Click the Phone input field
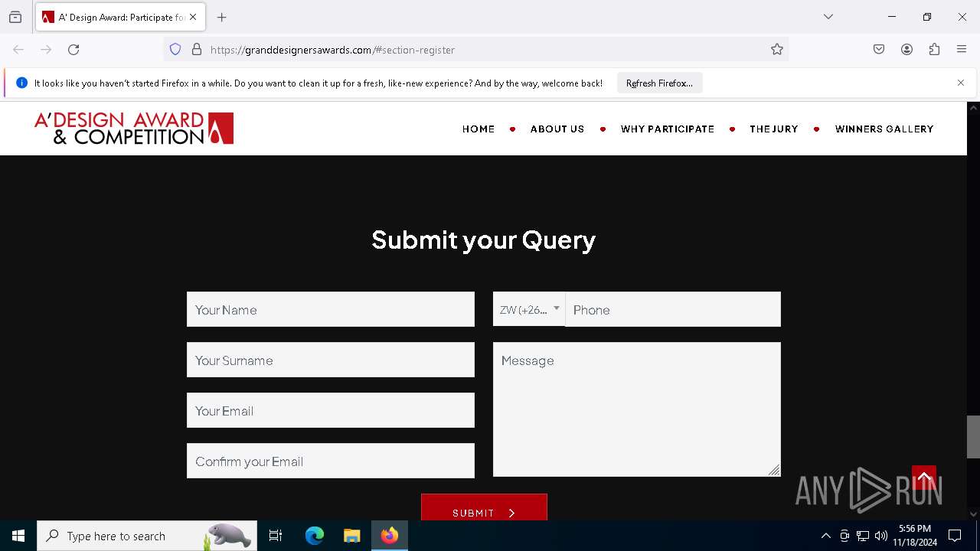Viewport: 980px width, 551px height. pyautogui.click(x=673, y=309)
